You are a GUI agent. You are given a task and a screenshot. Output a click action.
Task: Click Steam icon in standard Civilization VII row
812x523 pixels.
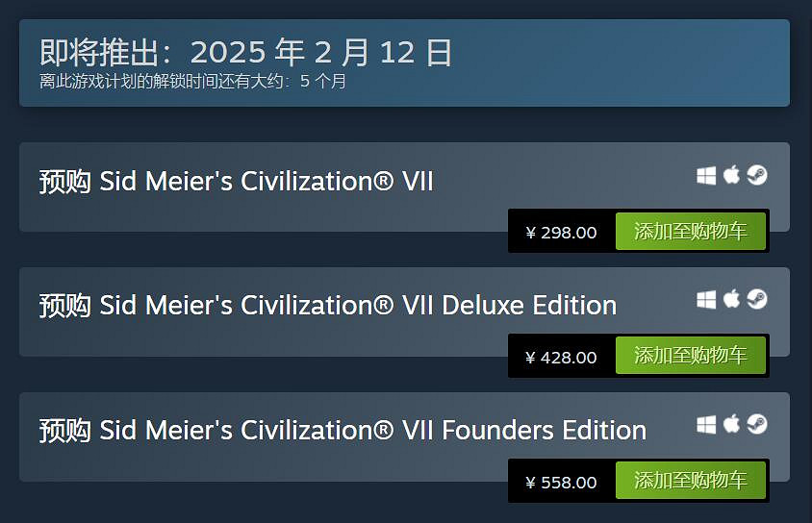757,176
